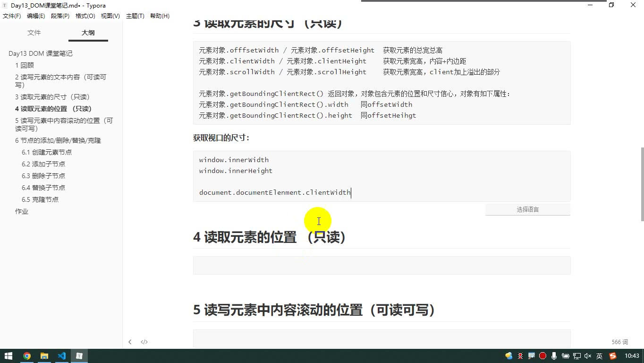Collapse the sidebar with the arrow icon
The height and width of the screenshot is (363, 644).
tap(130, 342)
